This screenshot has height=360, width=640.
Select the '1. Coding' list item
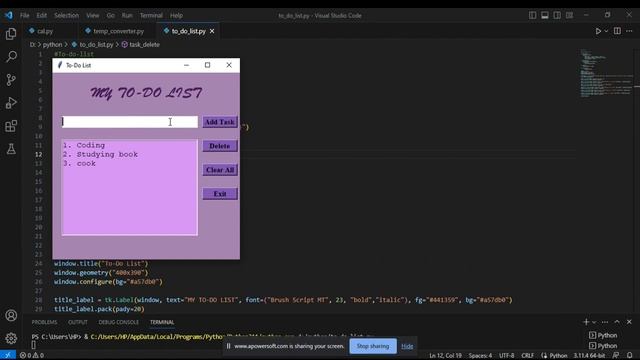click(x=84, y=145)
